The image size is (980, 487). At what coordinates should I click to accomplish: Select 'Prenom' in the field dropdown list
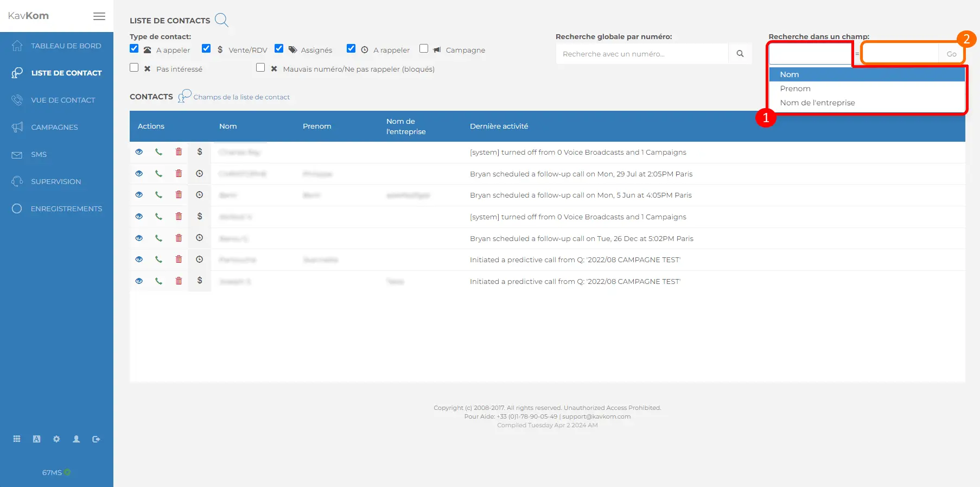pyautogui.click(x=795, y=88)
